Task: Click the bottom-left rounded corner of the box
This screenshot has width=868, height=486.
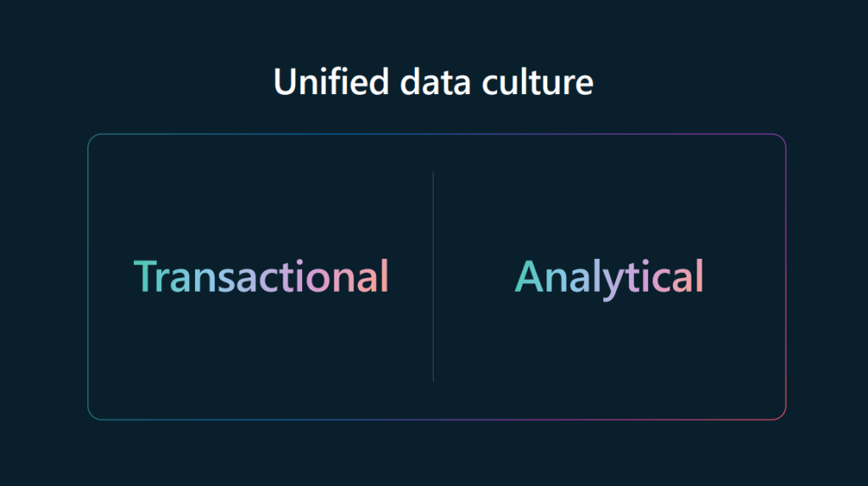Action: coord(92,416)
